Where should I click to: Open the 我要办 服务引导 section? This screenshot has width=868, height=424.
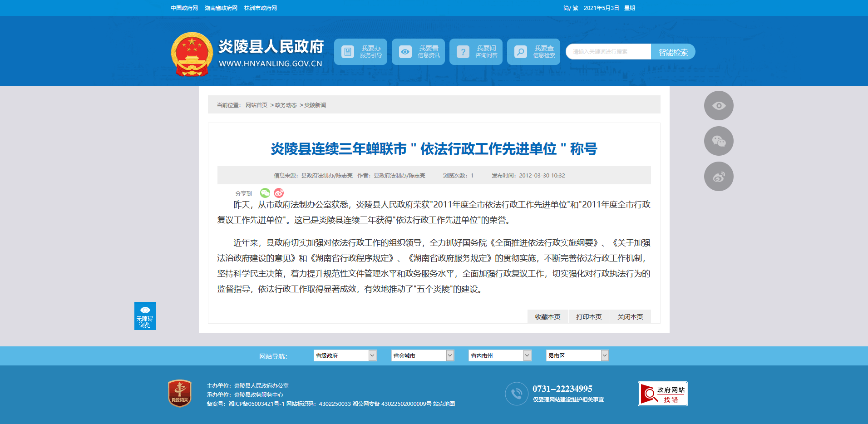pos(360,52)
